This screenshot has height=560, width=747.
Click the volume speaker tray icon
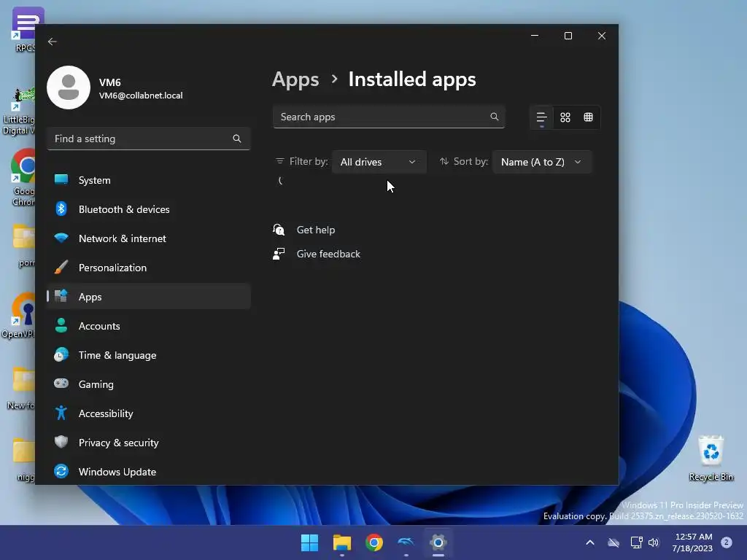coord(654,542)
